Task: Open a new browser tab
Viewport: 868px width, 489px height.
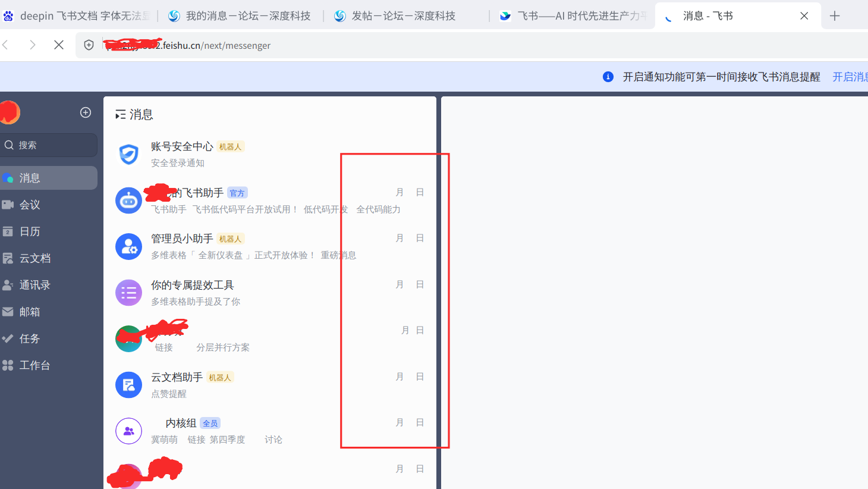Action: 835,16
